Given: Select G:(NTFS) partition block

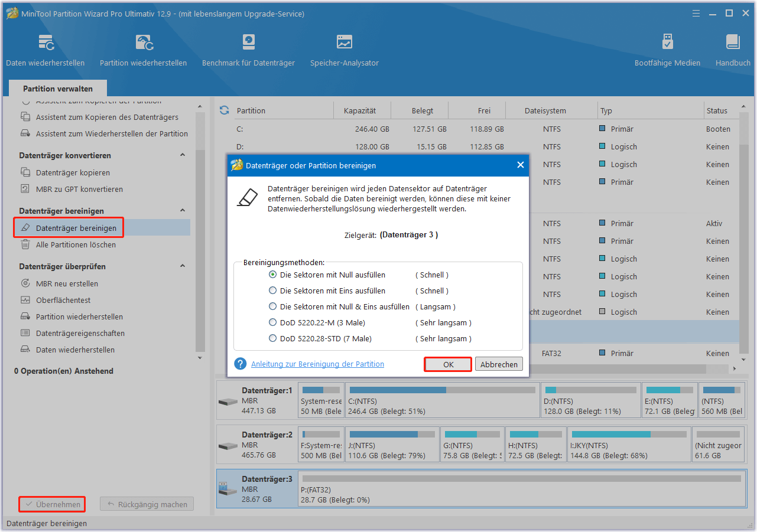Looking at the screenshot, I should pyautogui.click(x=472, y=445).
